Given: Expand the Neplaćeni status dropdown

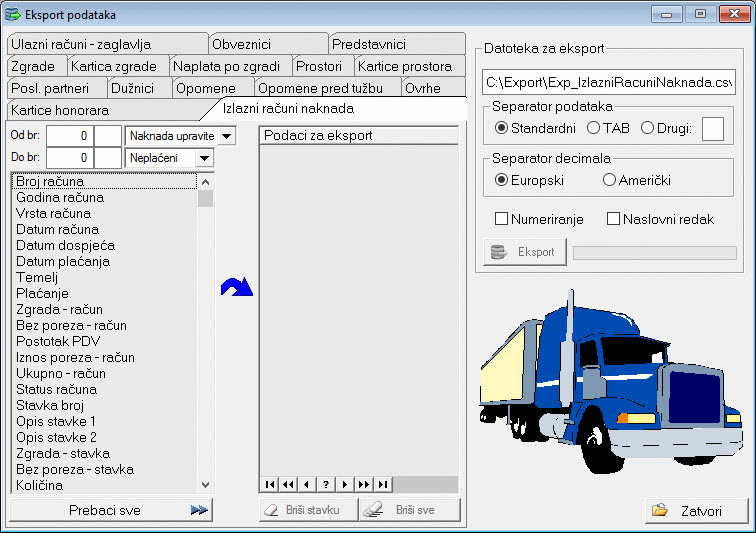Looking at the screenshot, I should 204,158.
